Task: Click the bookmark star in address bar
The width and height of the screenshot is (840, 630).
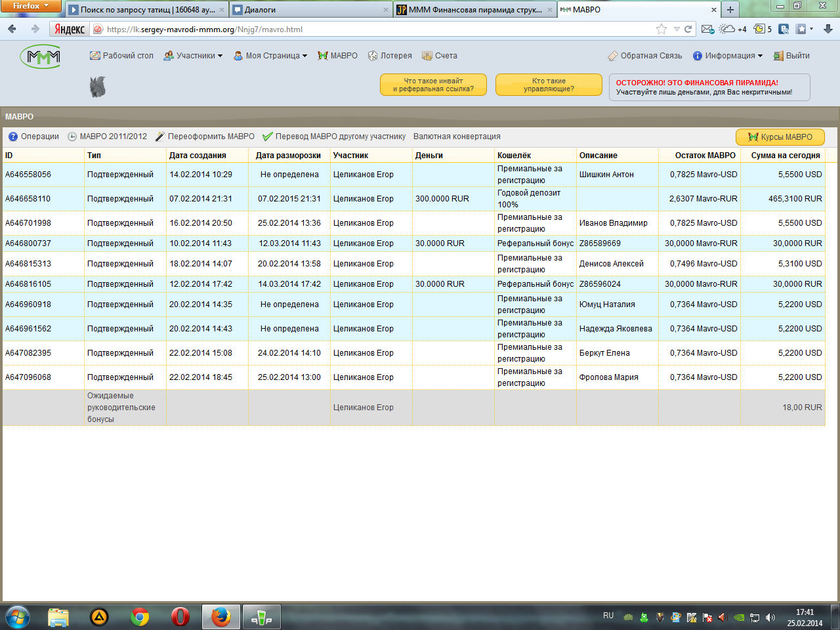Action: [x=661, y=29]
